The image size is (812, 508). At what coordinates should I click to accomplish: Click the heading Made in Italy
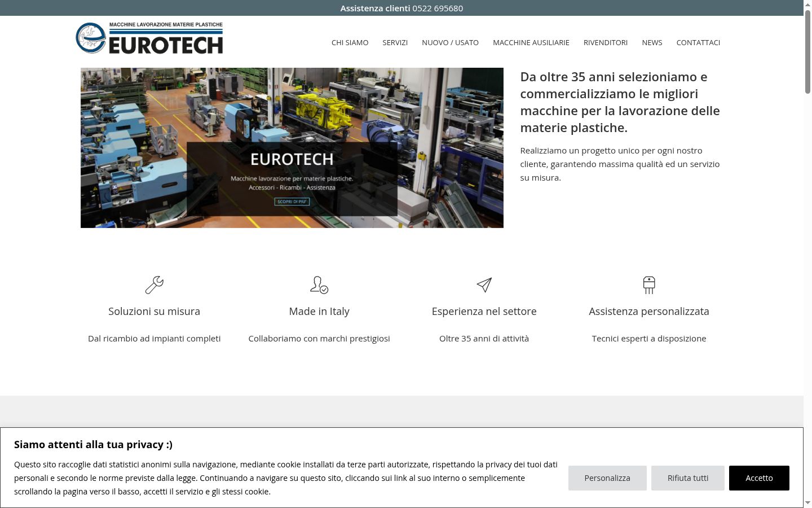pos(319,311)
